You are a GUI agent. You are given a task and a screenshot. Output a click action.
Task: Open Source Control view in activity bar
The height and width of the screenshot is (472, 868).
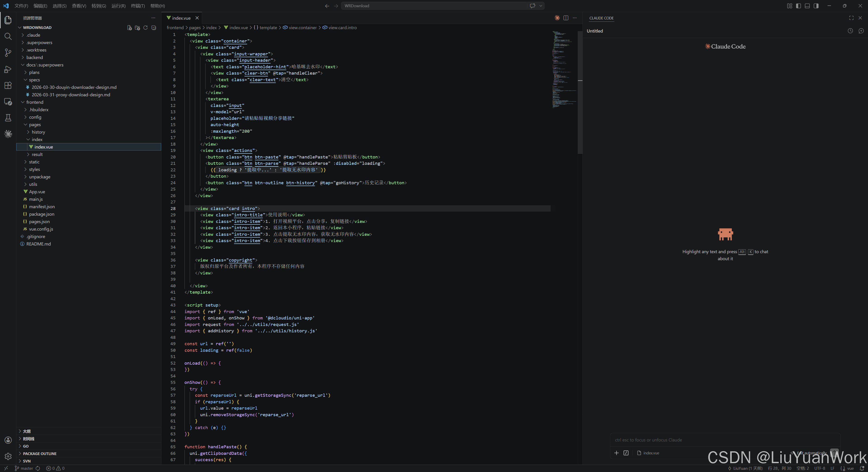(8, 52)
